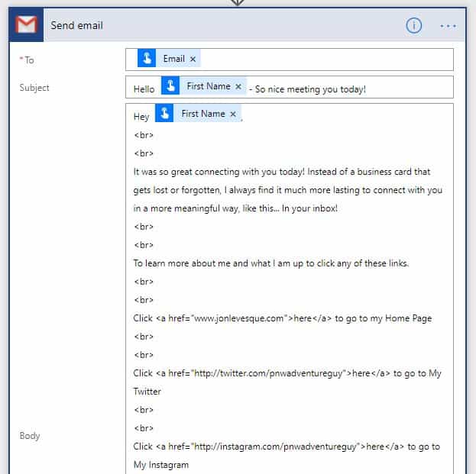476x474 pixels.
Task: Click the jonlevesque.com Home Page line in Body
Action: pos(282,318)
